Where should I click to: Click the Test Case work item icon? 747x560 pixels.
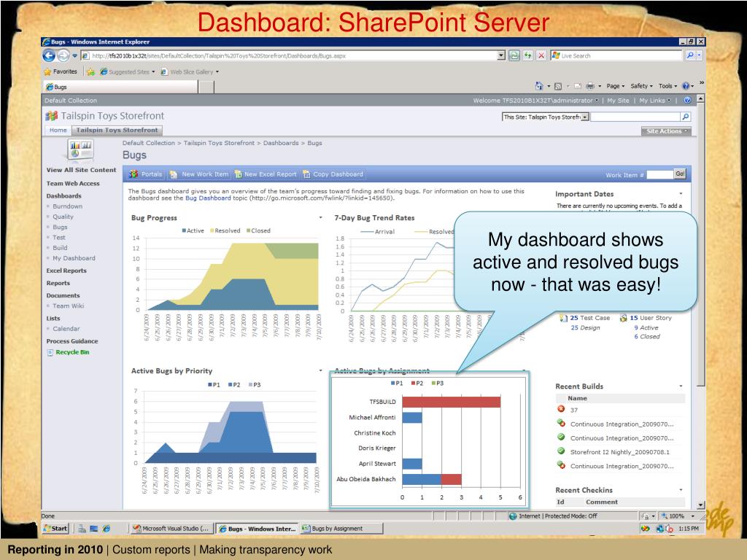(x=563, y=318)
